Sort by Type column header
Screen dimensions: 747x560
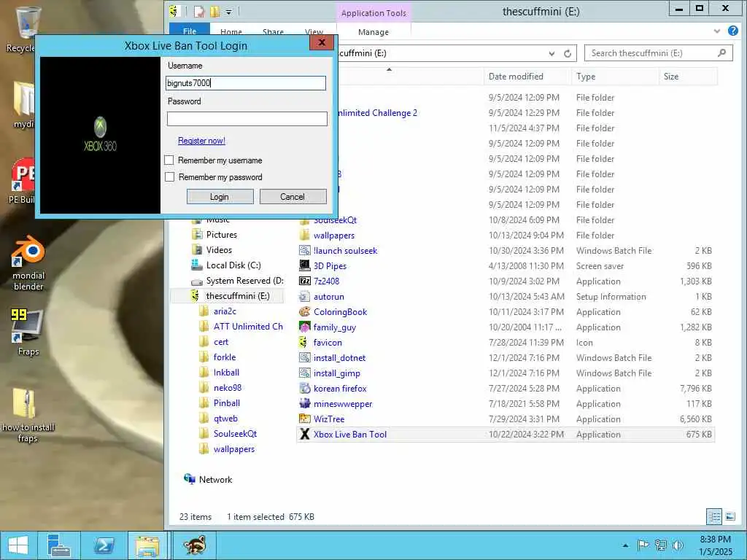point(614,76)
